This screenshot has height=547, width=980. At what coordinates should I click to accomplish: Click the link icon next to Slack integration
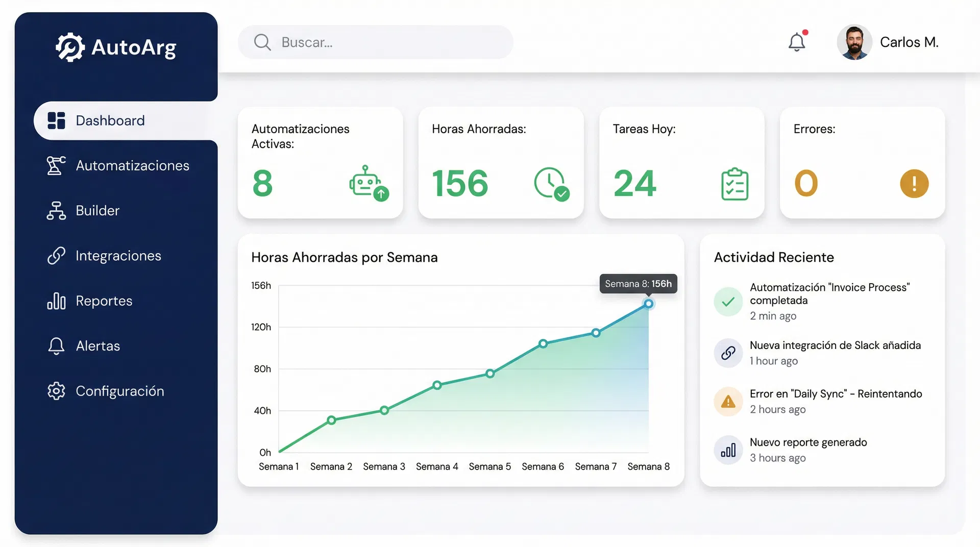pyautogui.click(x=728, y=353)
